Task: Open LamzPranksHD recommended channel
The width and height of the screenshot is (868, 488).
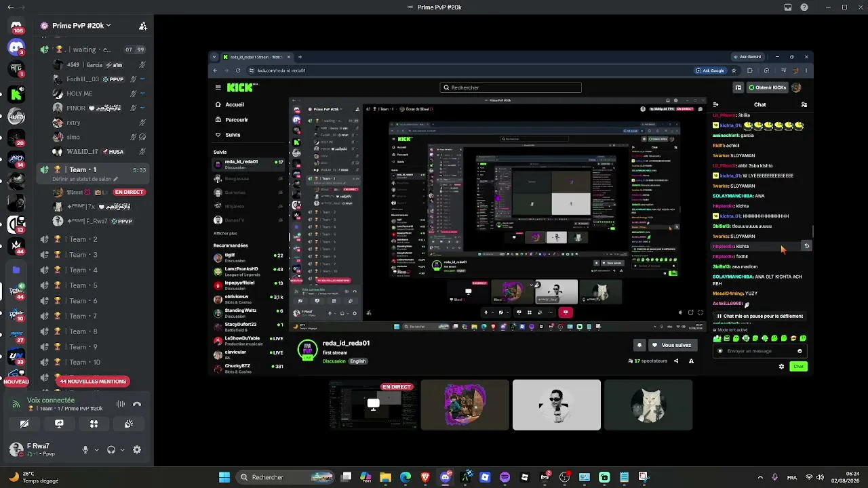Action: pyautogui.click(x=248, y=272)
